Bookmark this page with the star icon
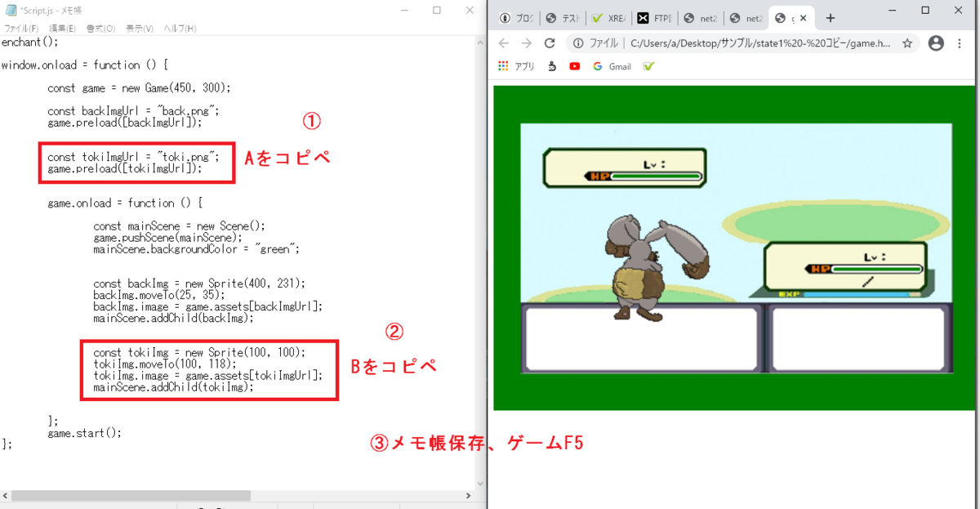The image size is (980, 509). click(x=907, y=43)
